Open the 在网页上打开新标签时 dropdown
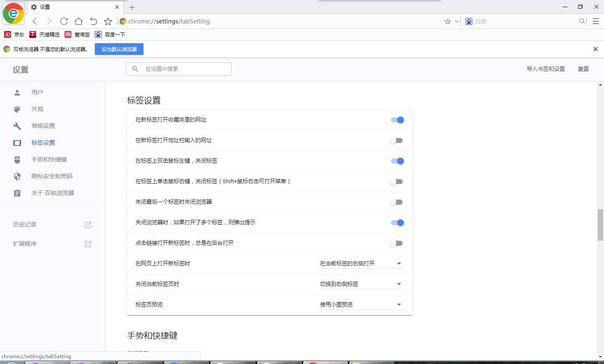This screenshot has height=364, width=604. pyautogui.click(x=361, y=263)
